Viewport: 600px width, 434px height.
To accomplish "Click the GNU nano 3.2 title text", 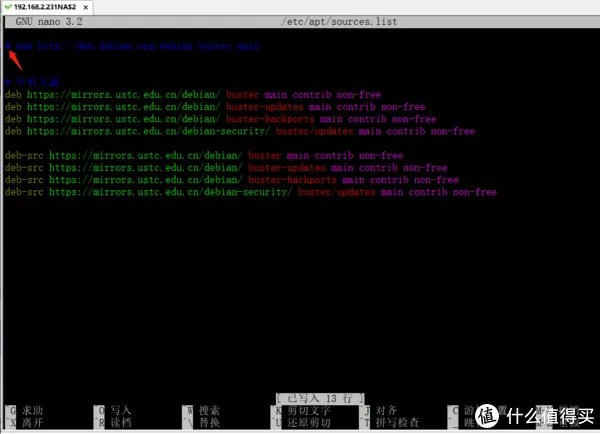I will tap(49, 20).
